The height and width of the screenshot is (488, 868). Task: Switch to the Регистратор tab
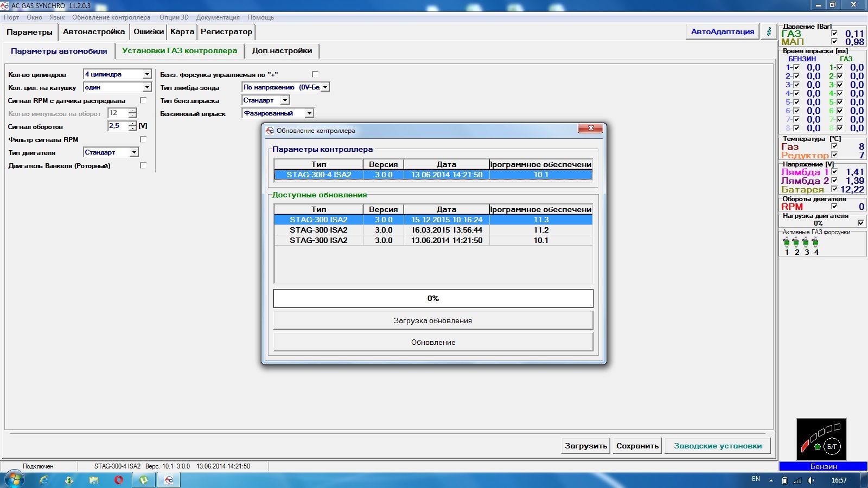[226, 31]
